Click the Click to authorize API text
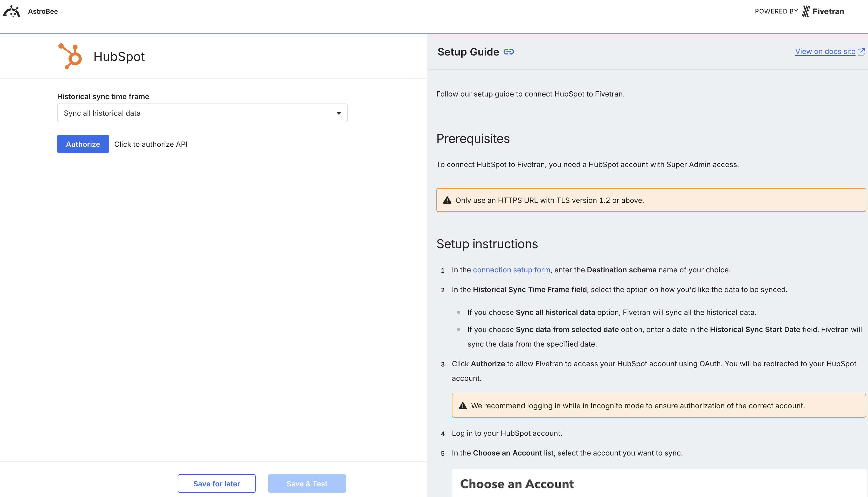This screenshot has height=497, width=868. 151,144
